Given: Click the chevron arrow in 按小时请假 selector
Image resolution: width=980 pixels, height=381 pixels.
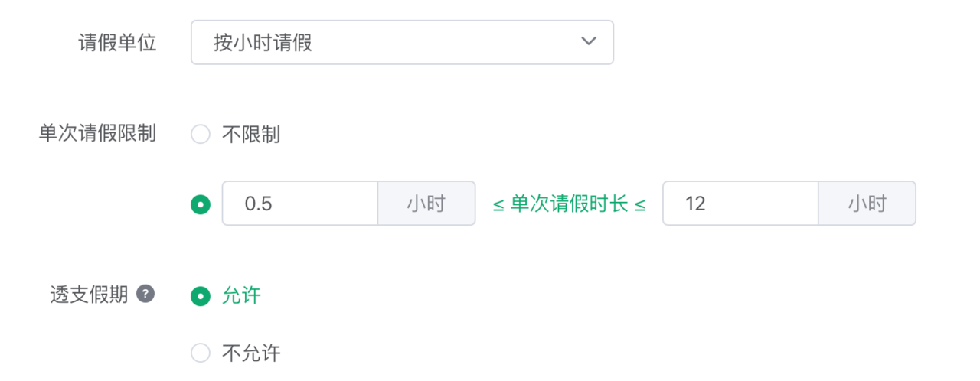Looking at the screenshot, I should tap(588, 41).
